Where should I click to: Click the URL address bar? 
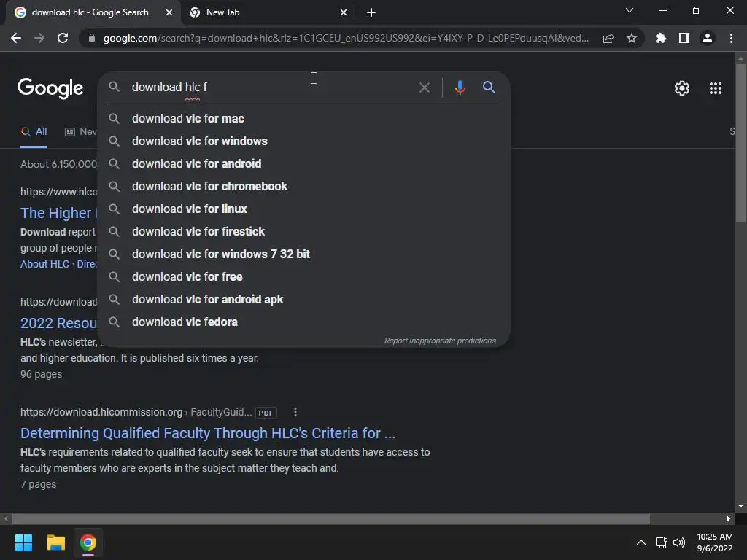(345, 38)
